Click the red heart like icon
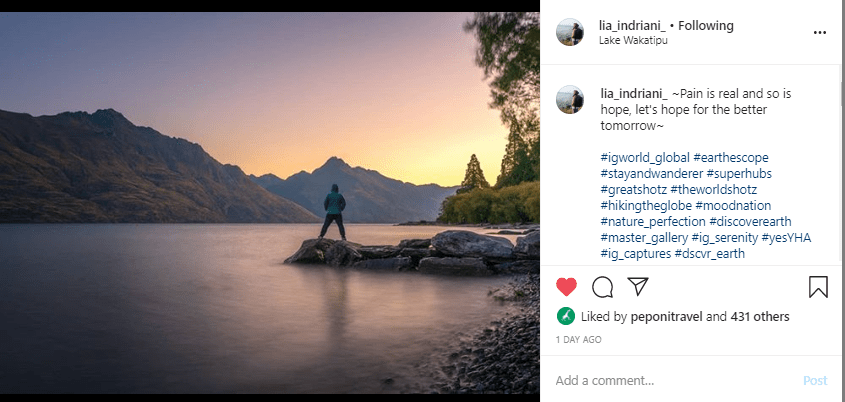 pos(567,288)
